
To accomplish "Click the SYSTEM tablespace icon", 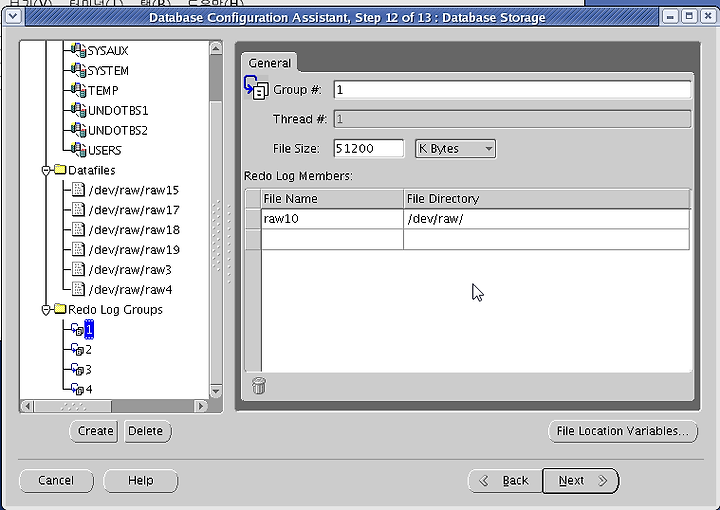I will (x=78, y=70).
